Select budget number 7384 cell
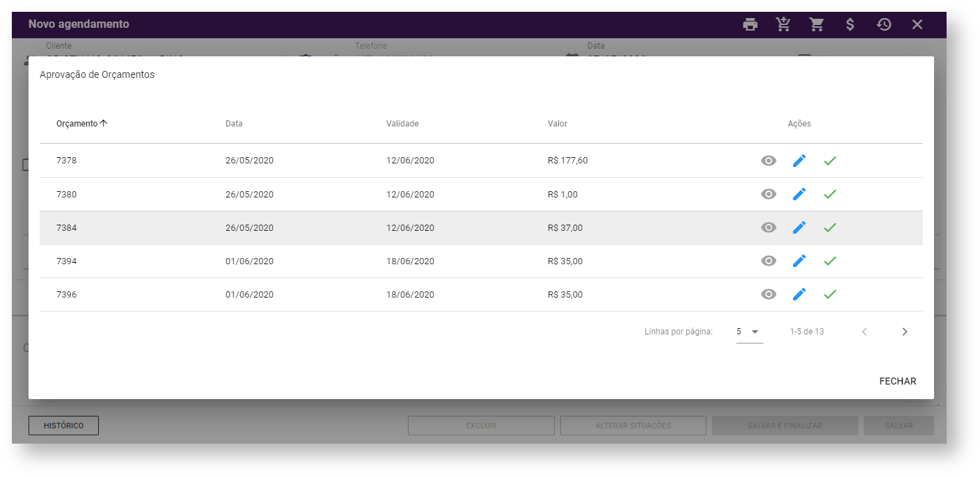The image size is (980, 477). pos(67,227)
